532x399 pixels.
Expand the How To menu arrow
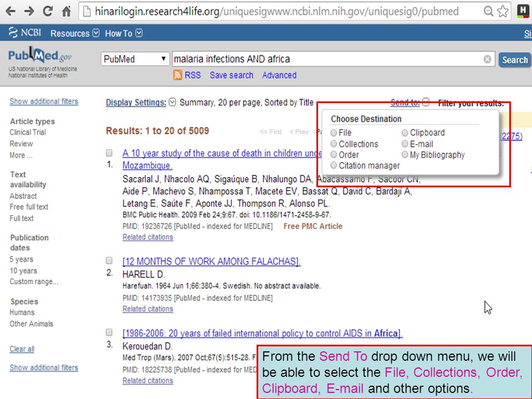click(139, 33)
